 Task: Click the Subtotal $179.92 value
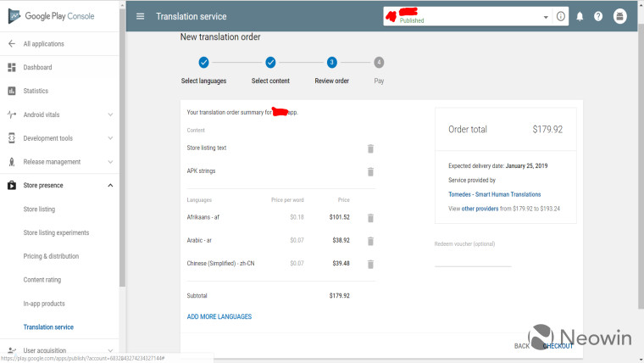(339, 296)
